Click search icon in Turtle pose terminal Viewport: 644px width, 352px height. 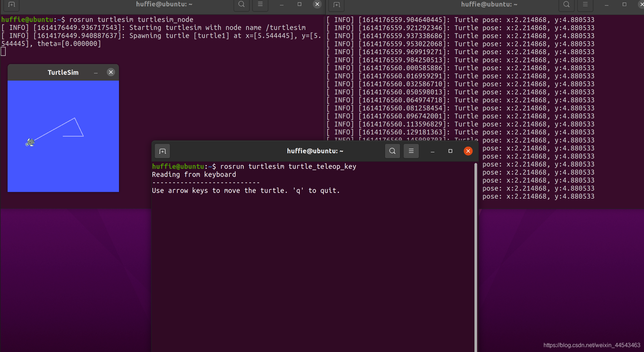pos(566,4)
